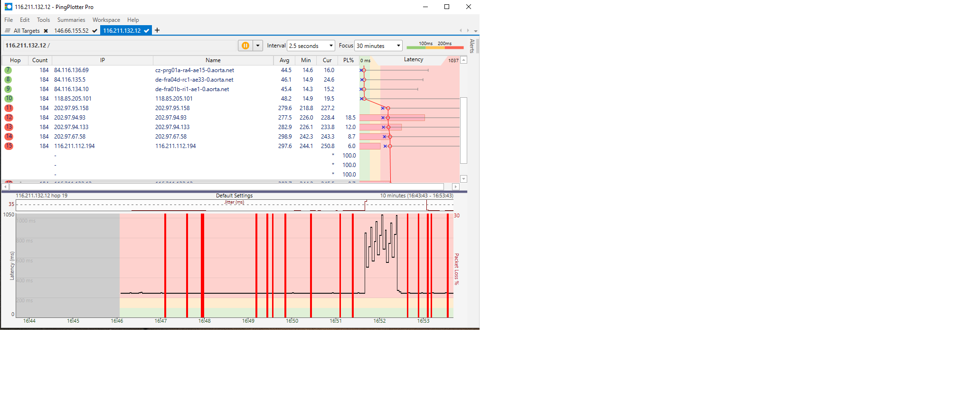Open the Workspace menu
This screenshot has width=980, height=410.
click(106, 20)
